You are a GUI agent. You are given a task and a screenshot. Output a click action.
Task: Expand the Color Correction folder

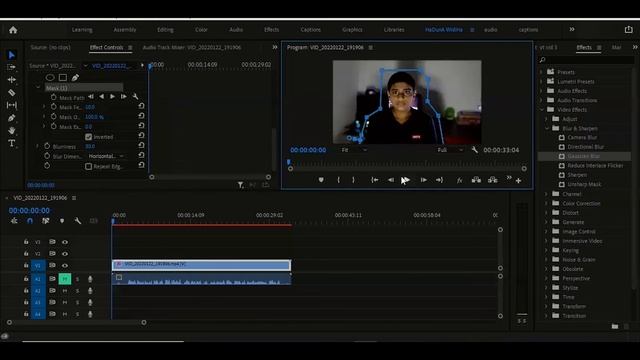[x=547, y=203]
